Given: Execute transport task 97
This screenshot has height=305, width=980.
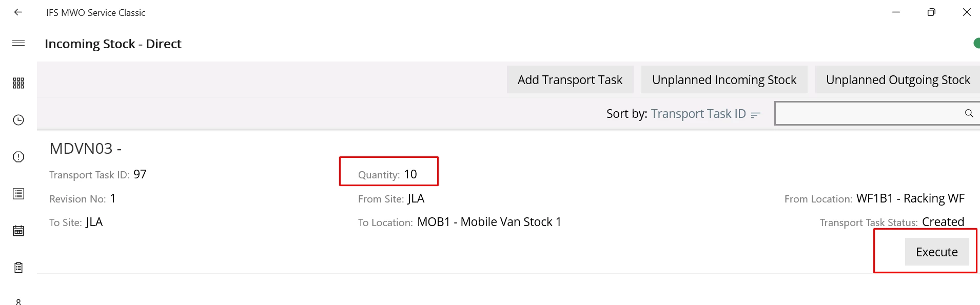Looking at the screenshot, I should pos(937,252).
